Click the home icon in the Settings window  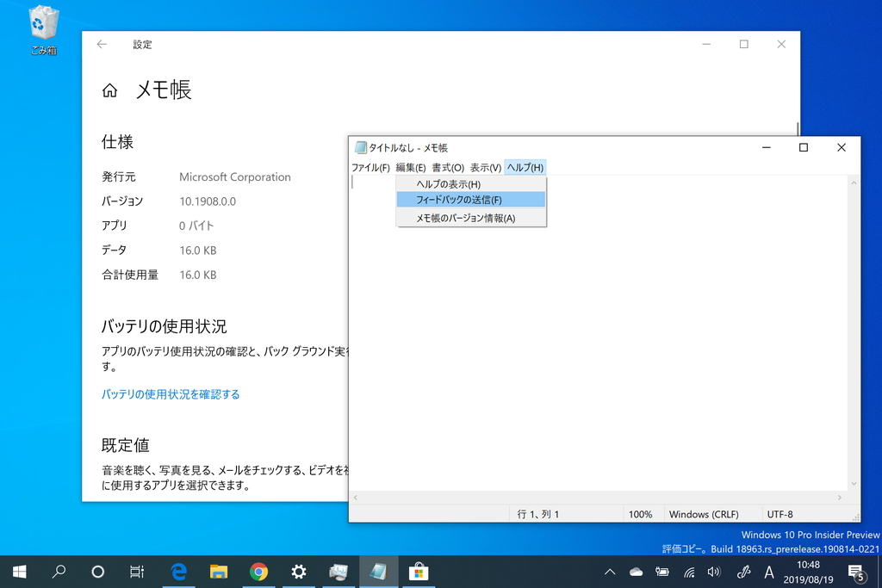pos(109,90)
